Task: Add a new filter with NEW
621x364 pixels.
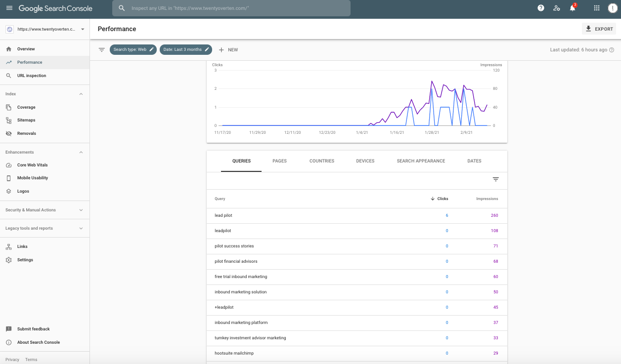Action: [x=228, y=49]
